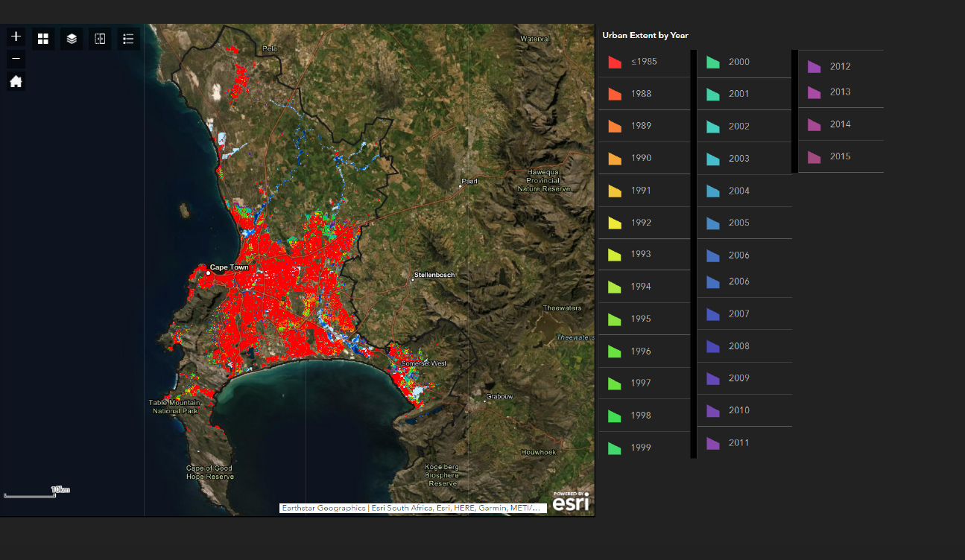Click the Home default extent icon
Screen dimensions: 965x560
(15, 81)
